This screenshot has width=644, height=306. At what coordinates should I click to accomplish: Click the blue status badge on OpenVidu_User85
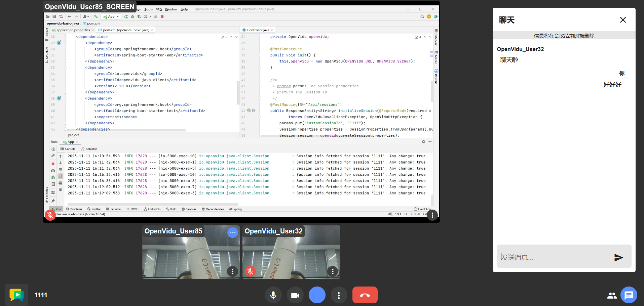tap(233, 232)
